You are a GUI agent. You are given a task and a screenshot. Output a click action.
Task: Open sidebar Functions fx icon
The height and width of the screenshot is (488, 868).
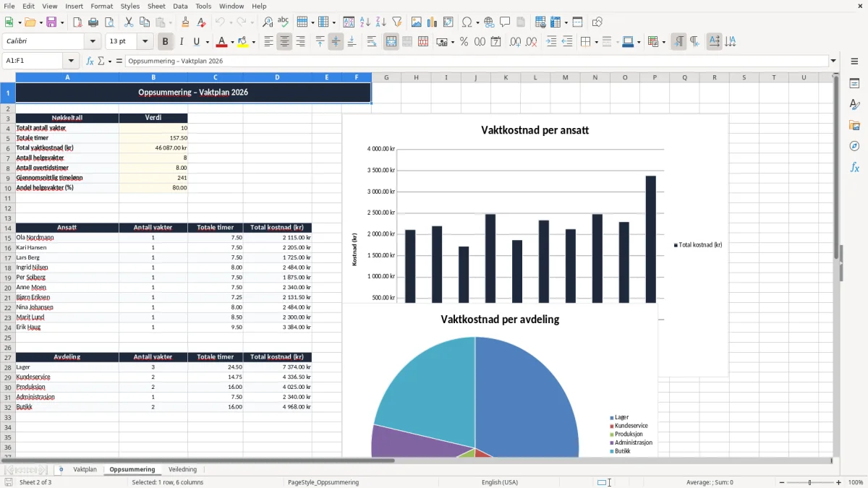854,168
